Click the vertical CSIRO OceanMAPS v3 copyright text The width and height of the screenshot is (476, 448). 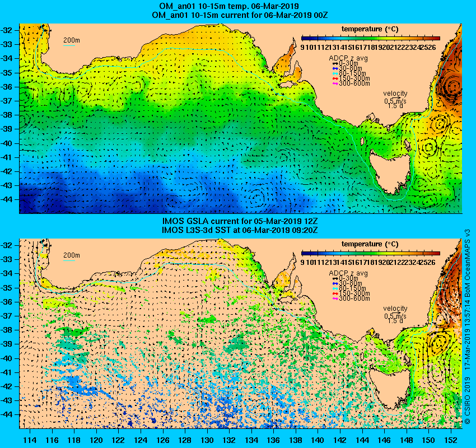pos(468,326)
